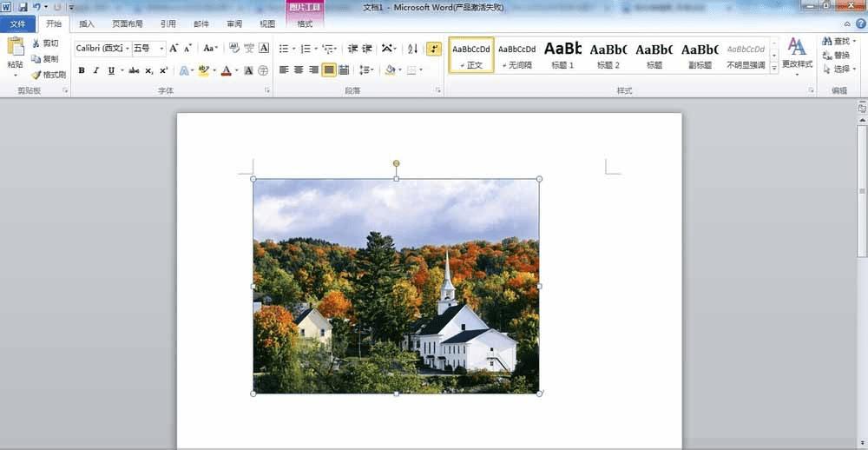
Task: Apply the 副标题 subtitle style
Action: 700,55
